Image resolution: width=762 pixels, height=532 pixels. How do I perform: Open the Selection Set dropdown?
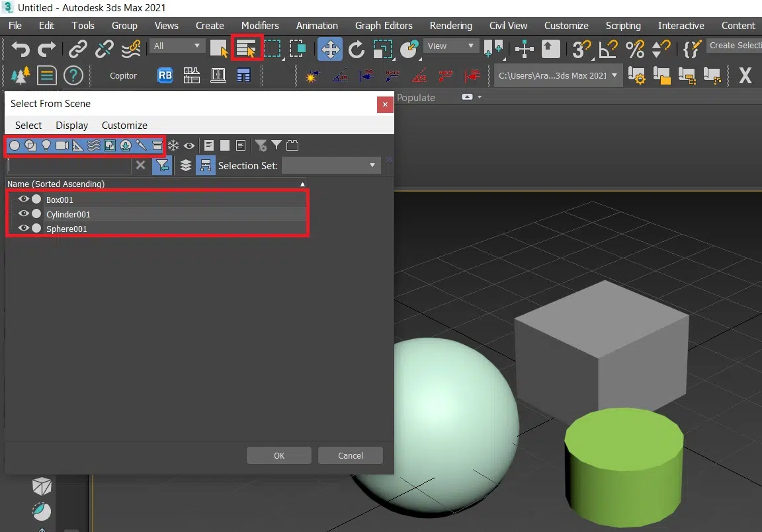click(331, 165)
